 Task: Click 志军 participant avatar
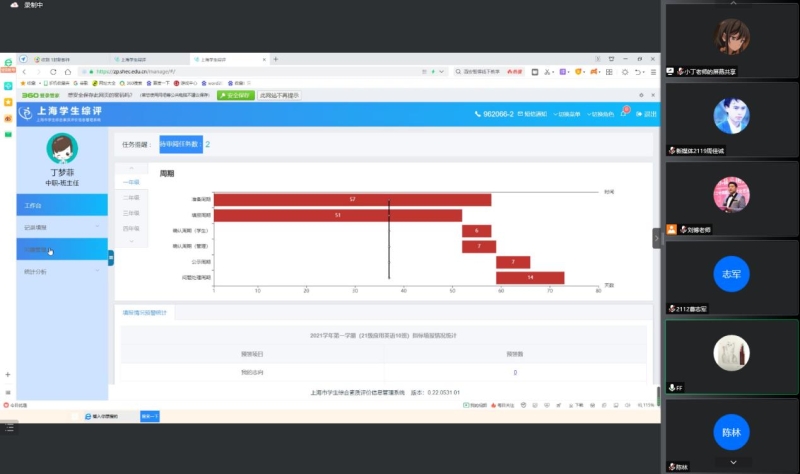click(x=731, y=274)
